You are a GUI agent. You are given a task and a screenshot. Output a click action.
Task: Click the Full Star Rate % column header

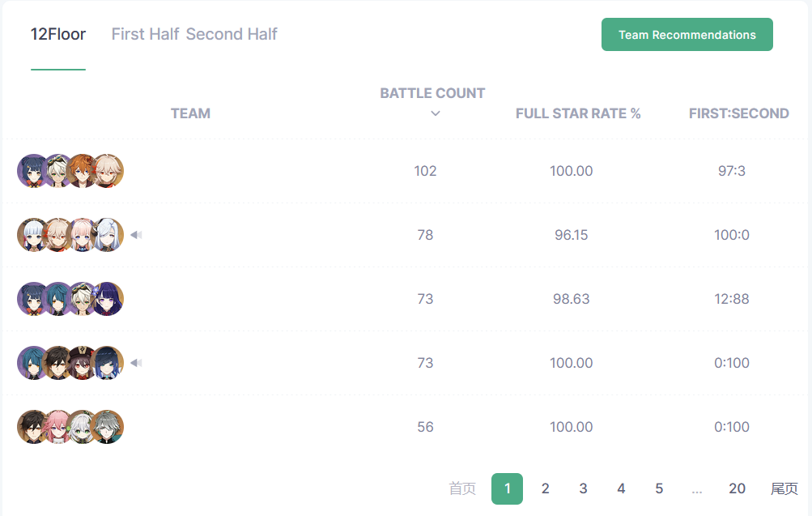(x=578, y=113)
